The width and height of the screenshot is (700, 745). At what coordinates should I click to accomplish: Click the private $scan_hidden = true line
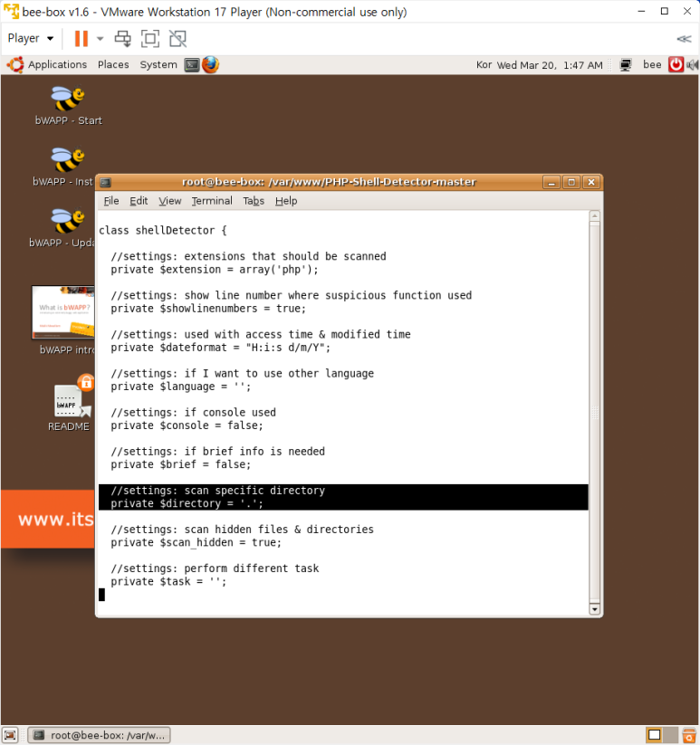point(196,542)
